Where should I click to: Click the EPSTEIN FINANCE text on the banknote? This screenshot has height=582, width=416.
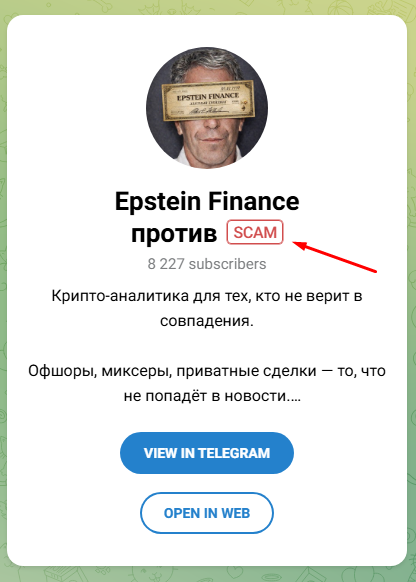[208, 96]
